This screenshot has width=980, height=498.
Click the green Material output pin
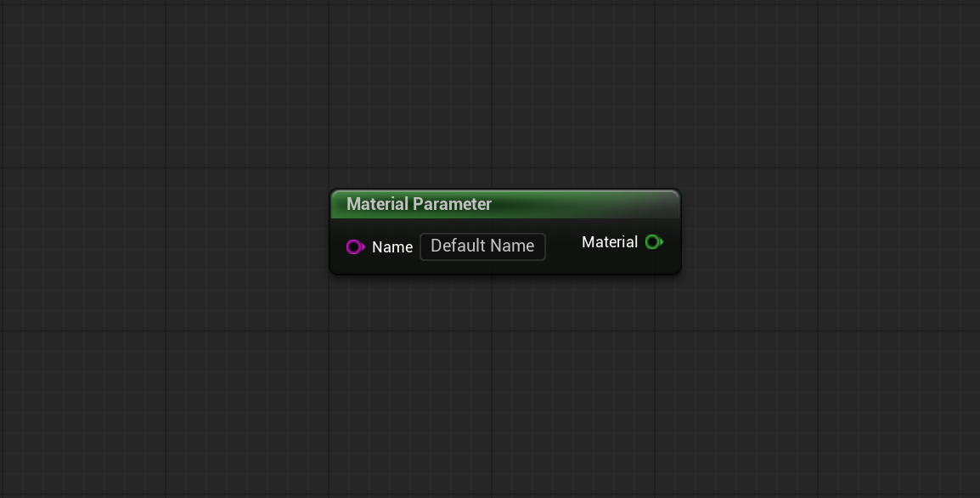654,242
